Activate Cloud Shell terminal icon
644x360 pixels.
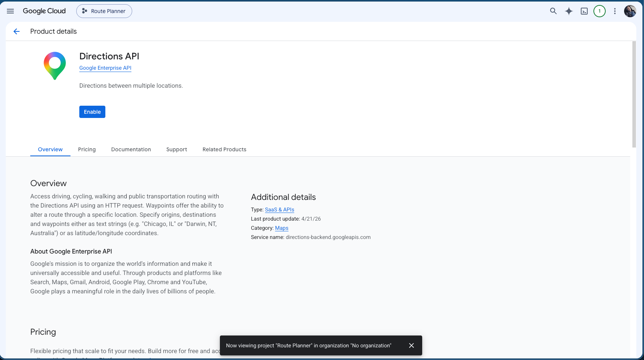pos(584,11)
